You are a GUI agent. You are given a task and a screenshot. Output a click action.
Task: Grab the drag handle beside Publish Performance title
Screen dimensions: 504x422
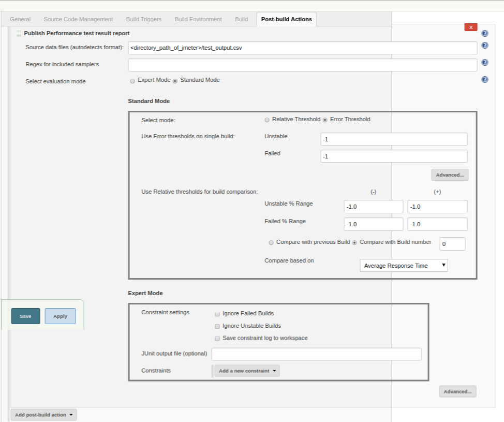pos(19,33)
